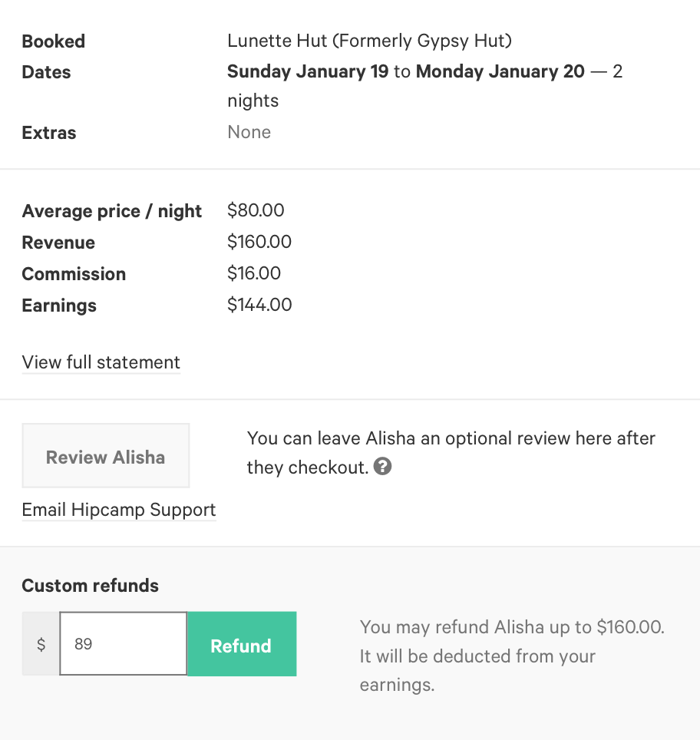Click the $80.00 average price value
The width and height of the screenshot is (700, 740).
(256, 210)
